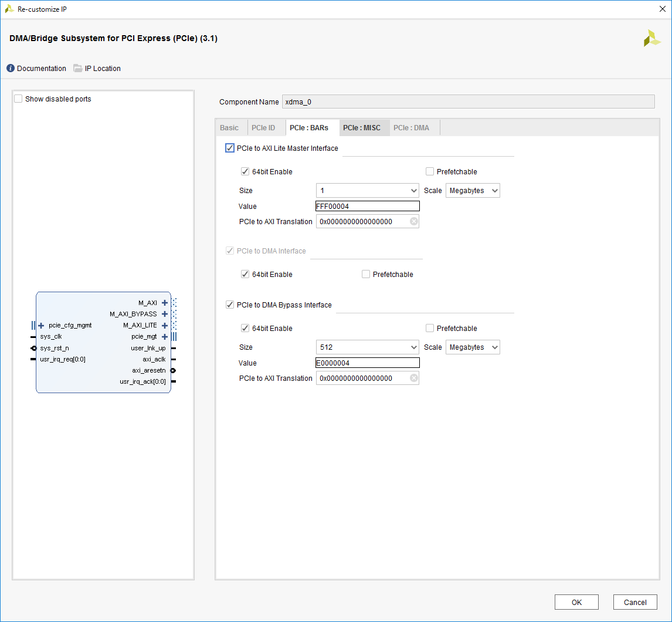The width and height of the screenshot is (672, 622).
Task: Expand the M_AXI_LITE port plus icon
Action: click(165, 325)
